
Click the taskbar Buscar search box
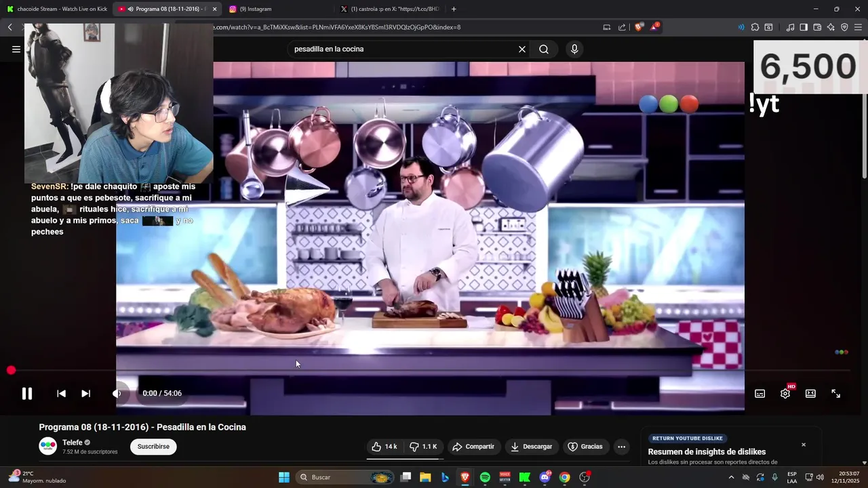coord(346,477)
